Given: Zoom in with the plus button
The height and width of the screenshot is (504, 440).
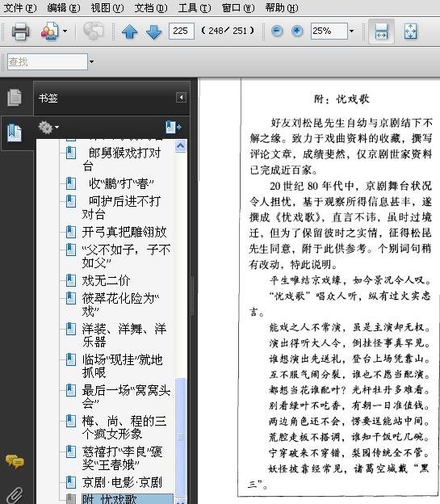Looking at the screenshot, I should (x=297, y=31).
